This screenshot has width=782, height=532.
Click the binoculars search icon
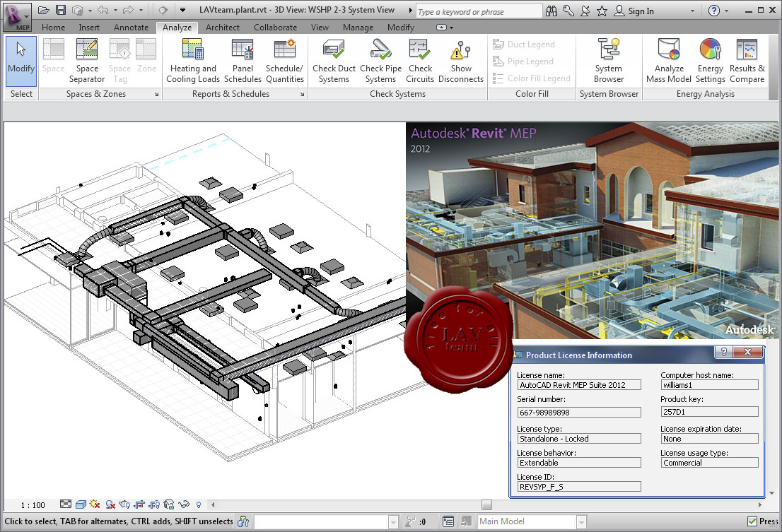click(552, 11)
